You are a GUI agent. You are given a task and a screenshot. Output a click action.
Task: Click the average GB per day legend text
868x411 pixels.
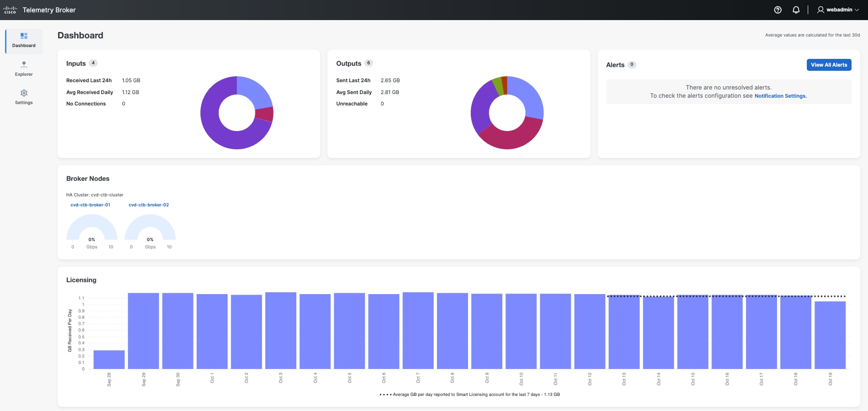pos(476,395)
